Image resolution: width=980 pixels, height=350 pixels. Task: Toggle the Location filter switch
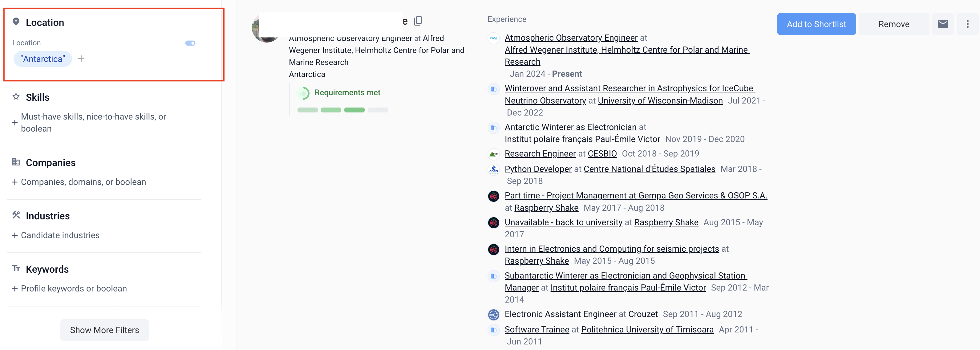[190, 43]
